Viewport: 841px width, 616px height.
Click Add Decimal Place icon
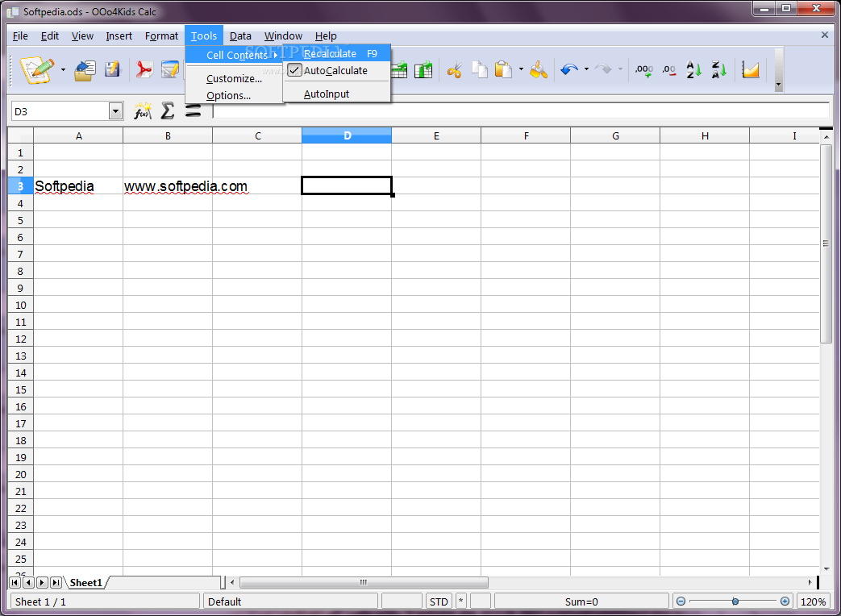point(644,70)
